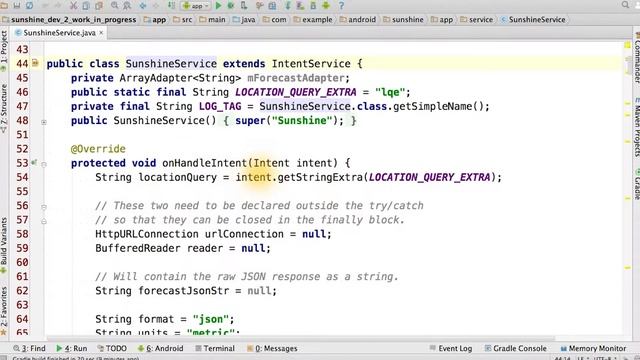Click the AVD Manager toolbar icon

[x=300, y=5]
